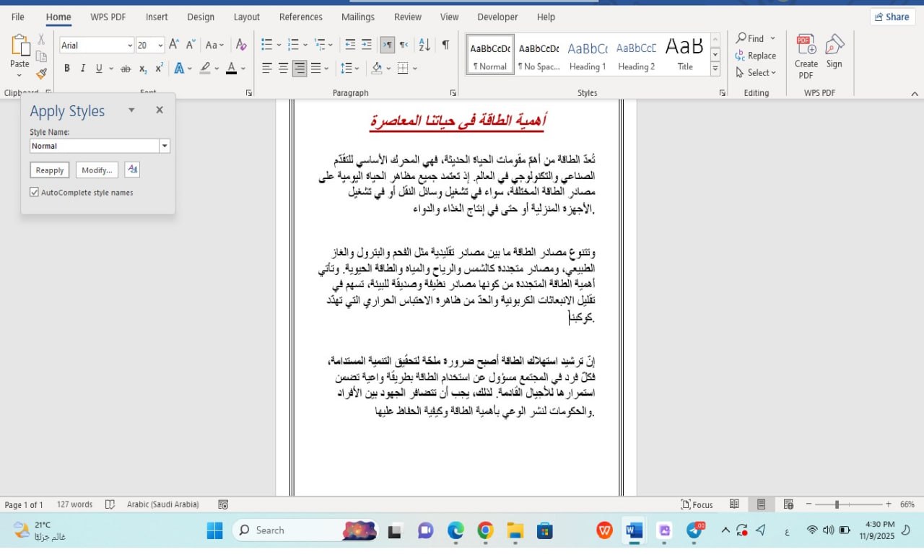Expand the borders dropdown
This screenshot has height=560, width=924.
(x=415, y=69)
